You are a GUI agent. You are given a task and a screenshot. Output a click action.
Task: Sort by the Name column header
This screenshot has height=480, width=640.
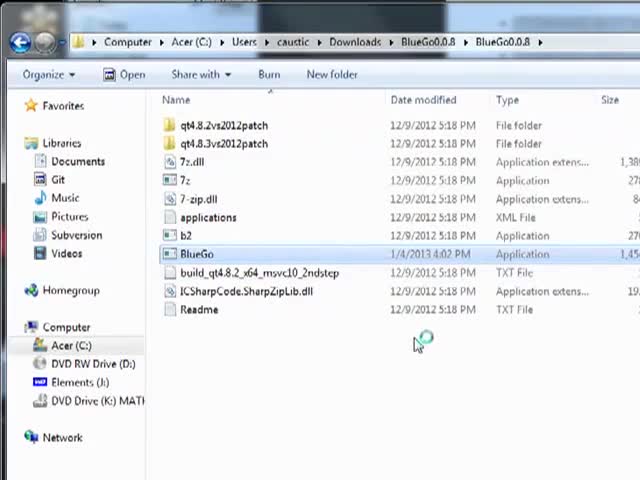(176, 100)
